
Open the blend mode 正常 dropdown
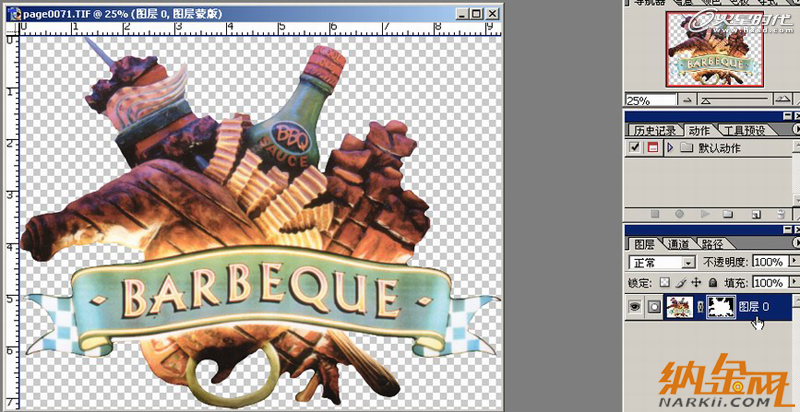687,263
